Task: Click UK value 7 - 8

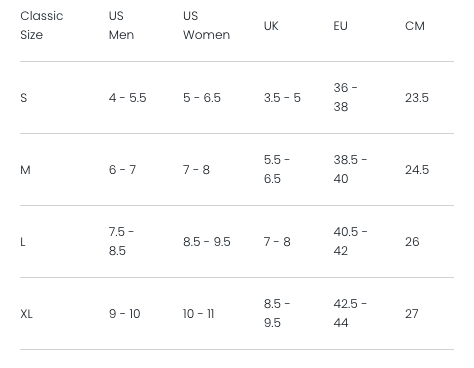Action: (277, 242)
